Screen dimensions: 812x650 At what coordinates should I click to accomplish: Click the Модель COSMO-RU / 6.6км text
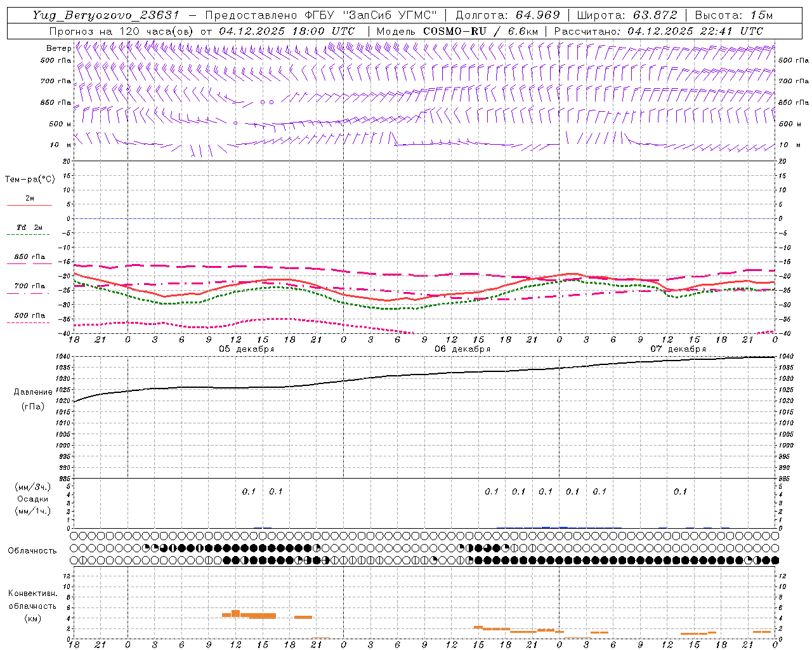pyautogui.click(x=457, y=31)
